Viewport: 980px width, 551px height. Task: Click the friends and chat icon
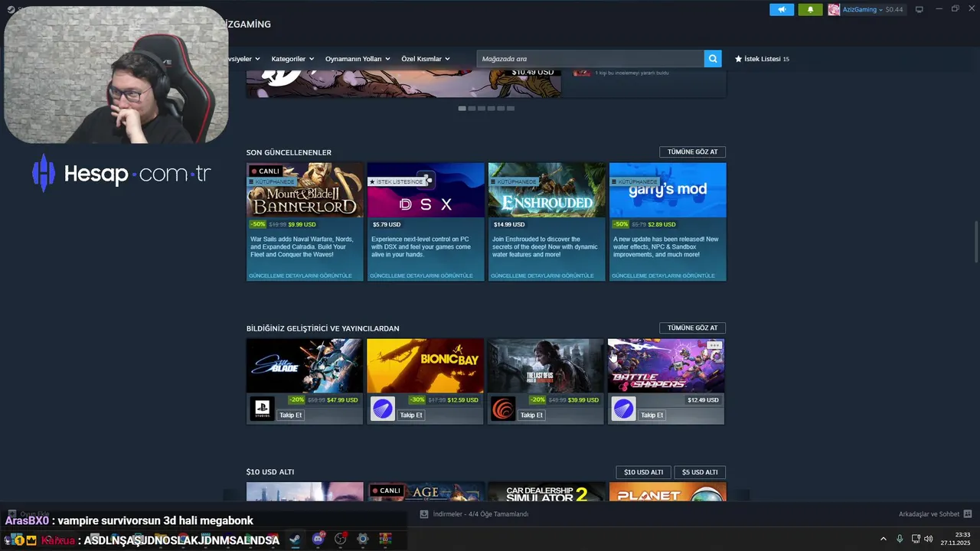pos(968,514)
